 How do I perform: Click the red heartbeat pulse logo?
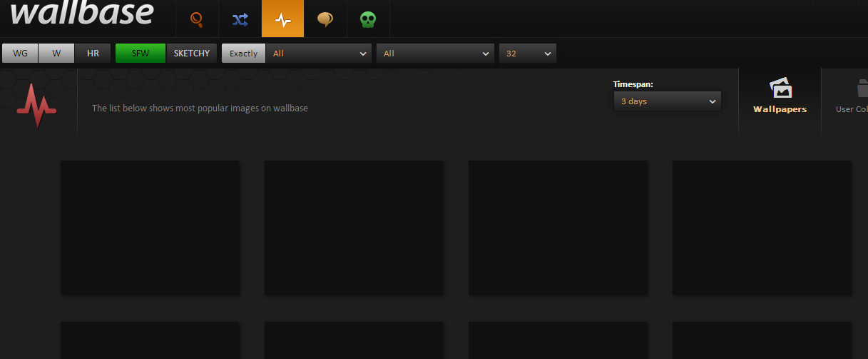coord(36,106)
